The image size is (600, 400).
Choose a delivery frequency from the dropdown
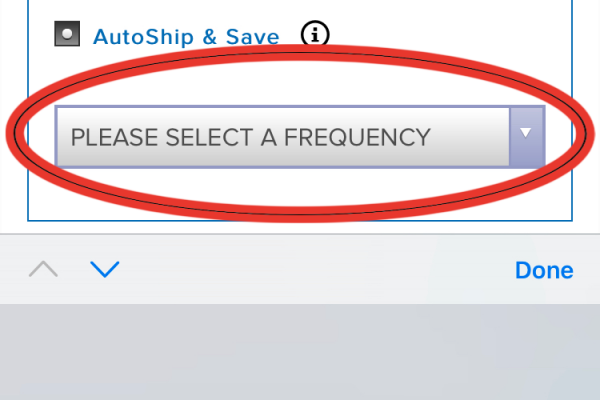click(x=299, y=136)
